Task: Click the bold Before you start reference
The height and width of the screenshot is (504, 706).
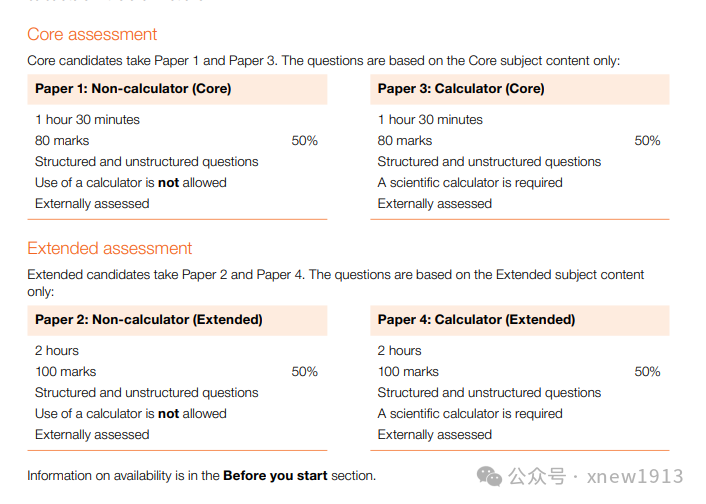Action: pos(275,475)
